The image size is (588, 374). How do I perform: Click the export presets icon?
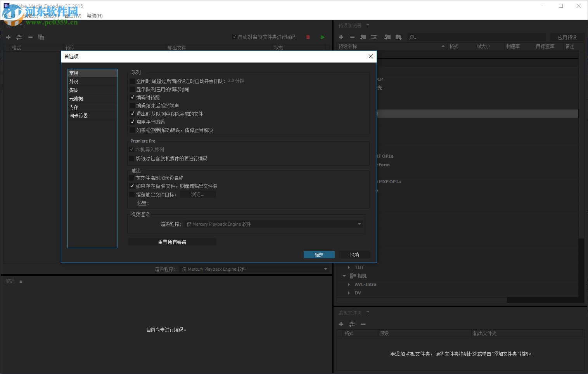click(398, 37)
